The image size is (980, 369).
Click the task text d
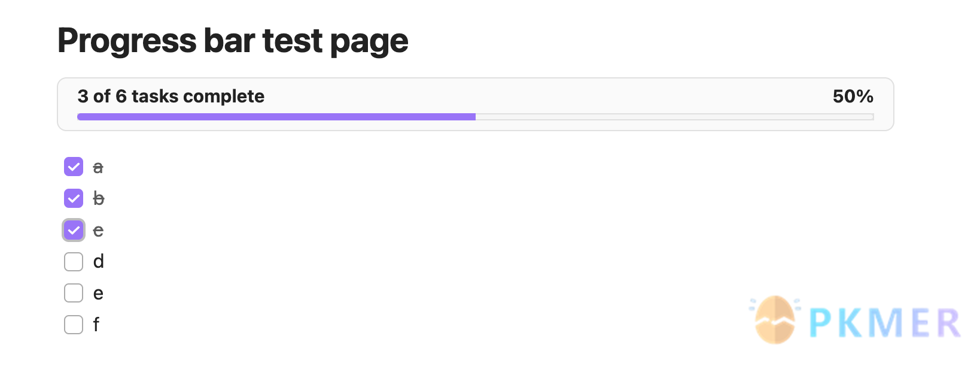99,262
